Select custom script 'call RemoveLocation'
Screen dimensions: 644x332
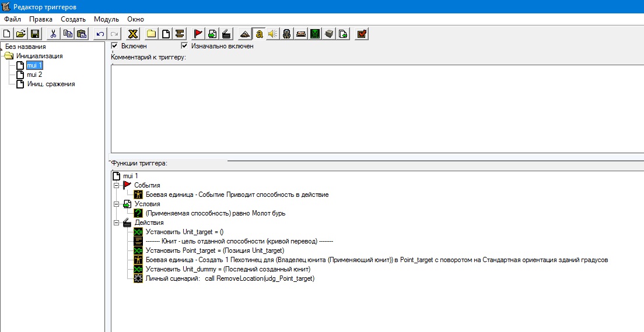click(x=230, y=279)
